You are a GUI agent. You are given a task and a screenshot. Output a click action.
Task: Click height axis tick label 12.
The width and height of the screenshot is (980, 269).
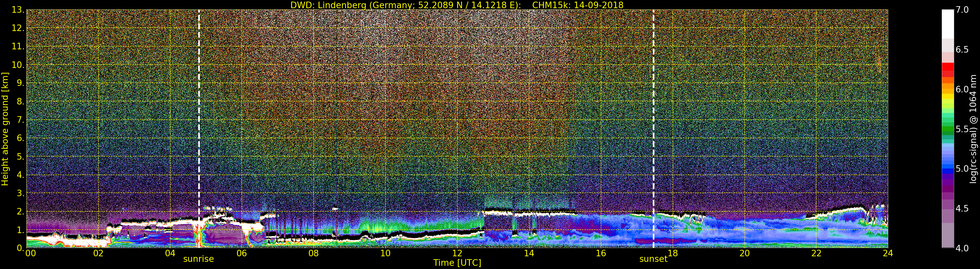click(18, 28)
